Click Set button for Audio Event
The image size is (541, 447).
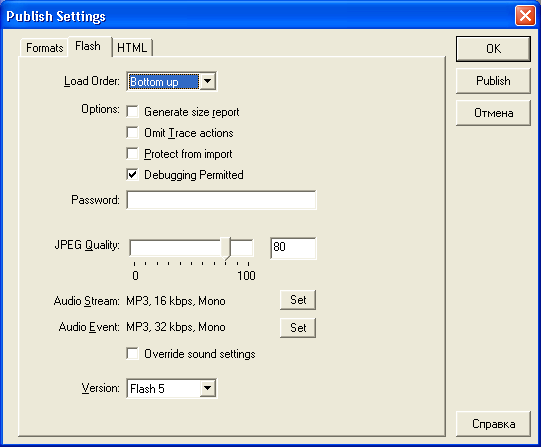[298, 328]
